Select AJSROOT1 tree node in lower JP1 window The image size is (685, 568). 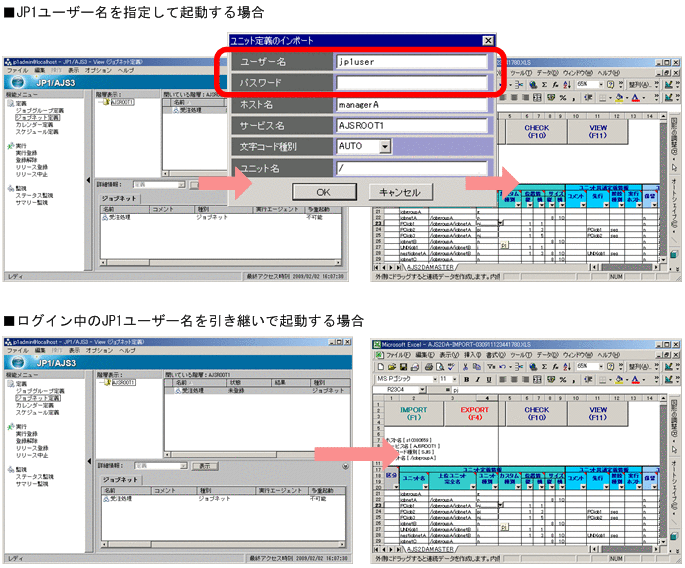123,383
